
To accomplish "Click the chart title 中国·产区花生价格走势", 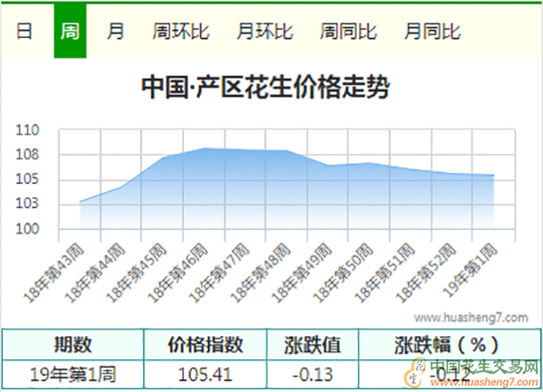I will (x=266, y=88).
